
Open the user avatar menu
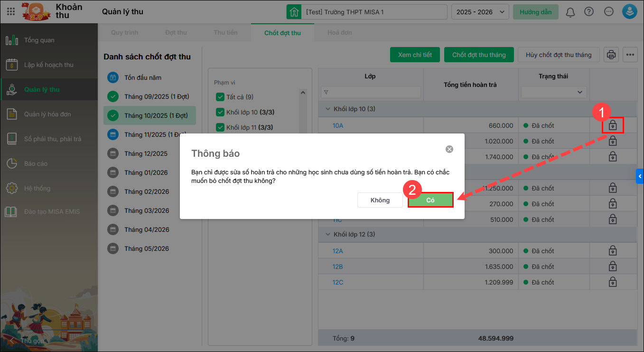click(630, 12)
